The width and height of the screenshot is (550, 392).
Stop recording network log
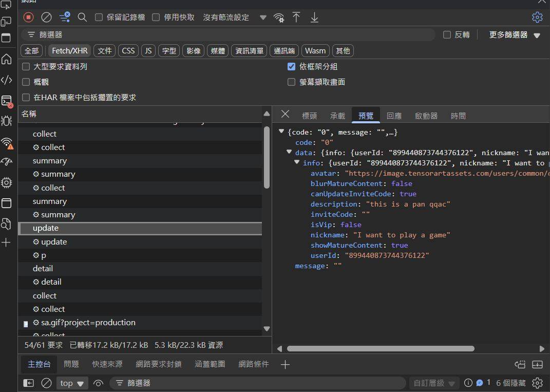pyautogui.click(x=29, y=17)
